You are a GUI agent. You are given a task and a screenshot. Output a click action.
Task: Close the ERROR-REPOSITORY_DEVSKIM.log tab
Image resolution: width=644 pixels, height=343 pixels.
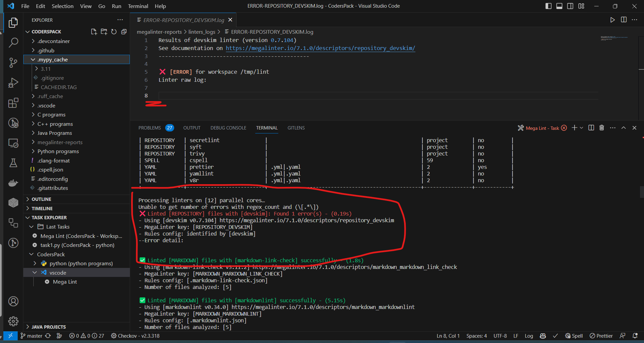point(230,20)
